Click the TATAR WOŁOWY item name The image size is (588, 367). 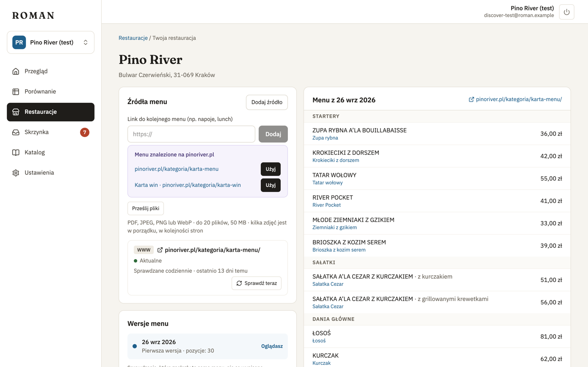334,175
